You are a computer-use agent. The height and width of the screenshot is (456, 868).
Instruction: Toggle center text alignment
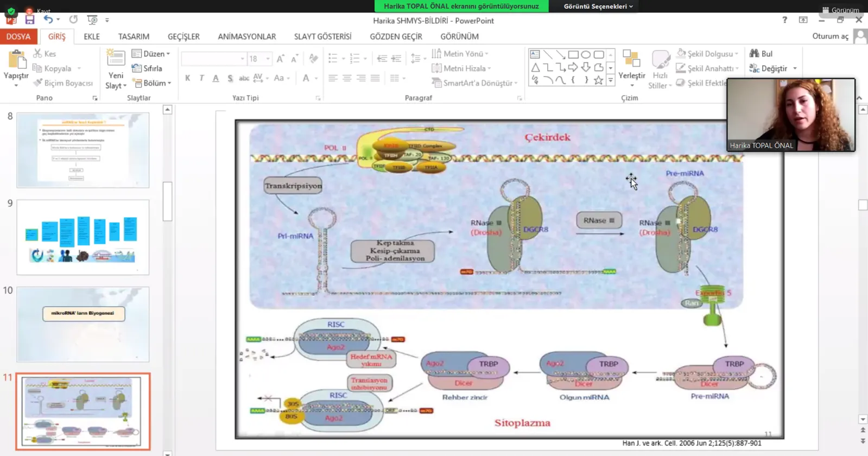click(347, 78)
